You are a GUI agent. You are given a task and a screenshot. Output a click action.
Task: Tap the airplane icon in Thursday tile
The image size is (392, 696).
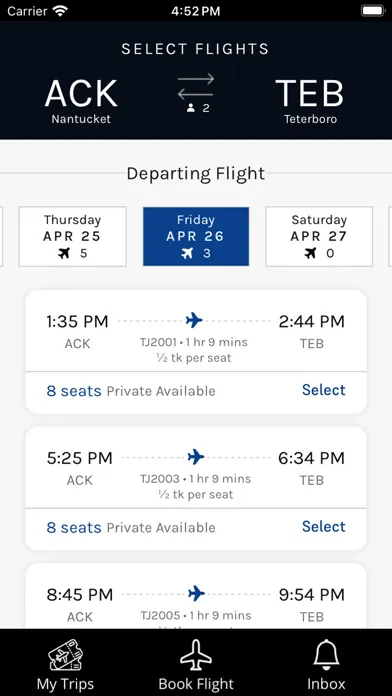click(64, 253)
